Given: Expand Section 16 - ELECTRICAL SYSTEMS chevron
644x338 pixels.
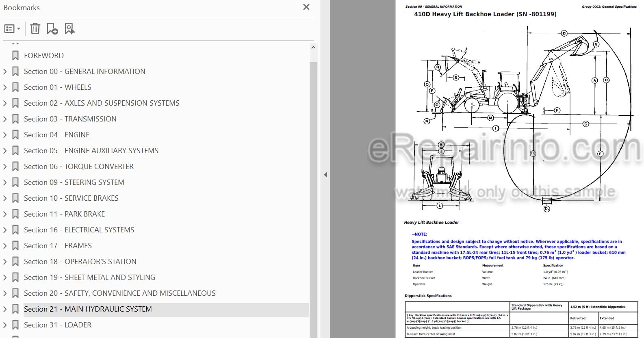Looking at the screenshot, I should click(x=5, y=230).
